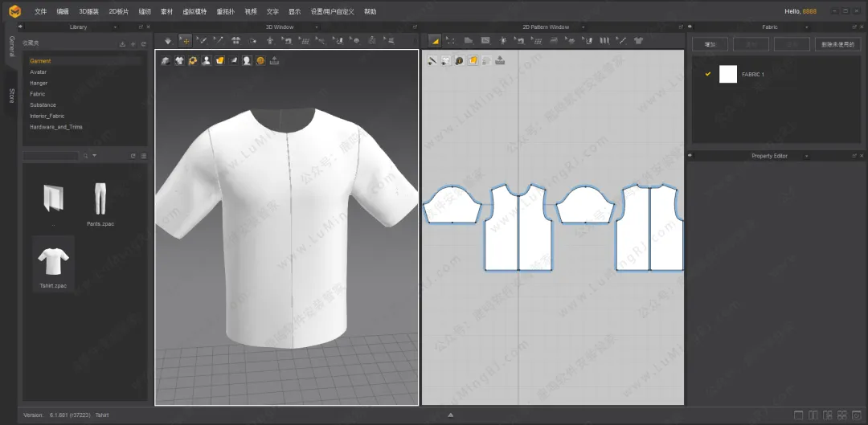Toggle the highlighted orange display icon in 2D window

click(473, 60)
